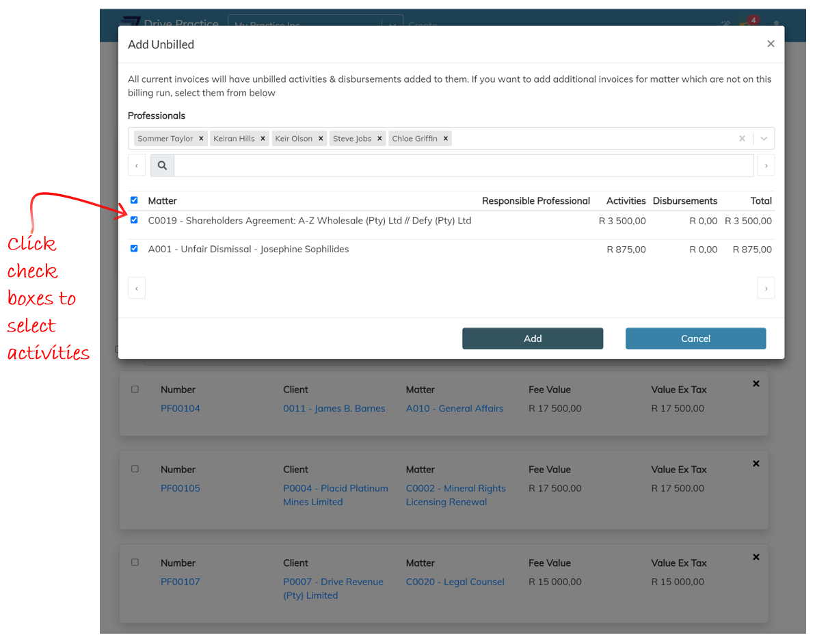Uncheck the C0019 Shareholders Agreement matter
This screenshot has height=644, width=815.
[134, 220]
